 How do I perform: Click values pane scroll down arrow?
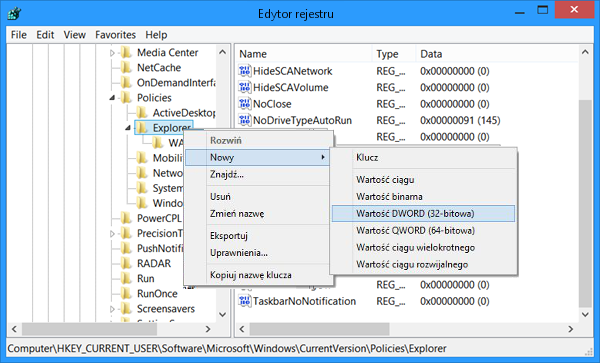coord(585,314)
